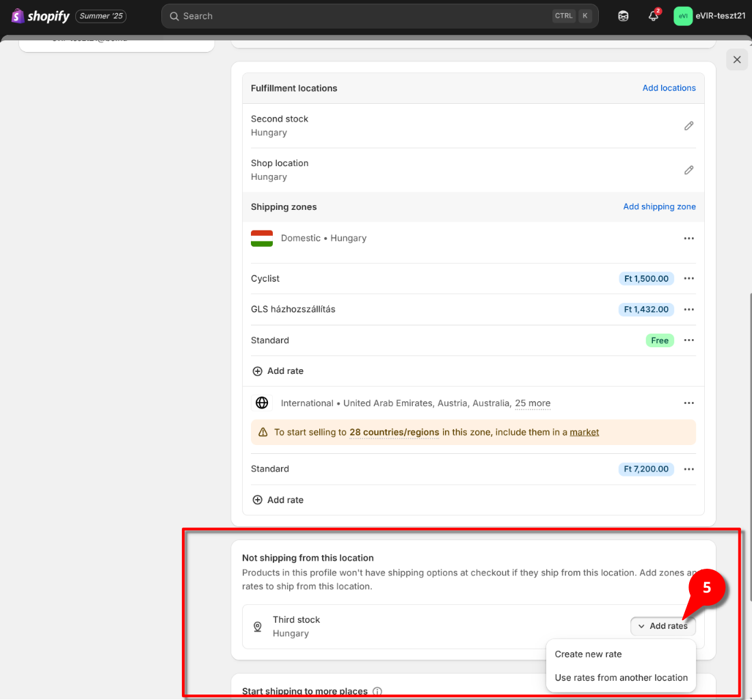Expand the Add rates dropdown for Third stock

(662, 626)
